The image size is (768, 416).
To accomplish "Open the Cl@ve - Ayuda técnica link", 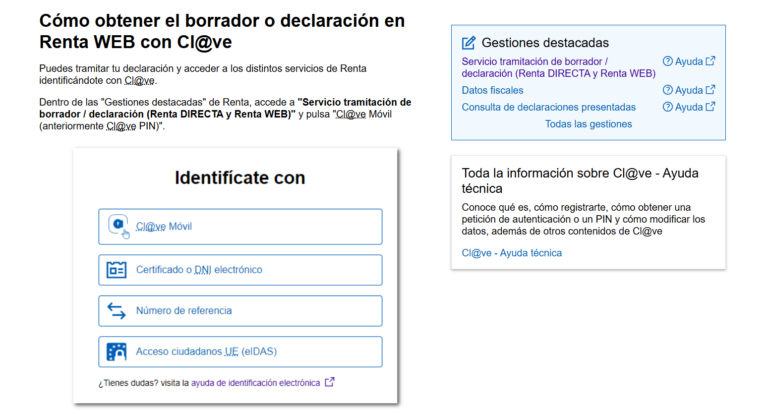I will (511, 253).
